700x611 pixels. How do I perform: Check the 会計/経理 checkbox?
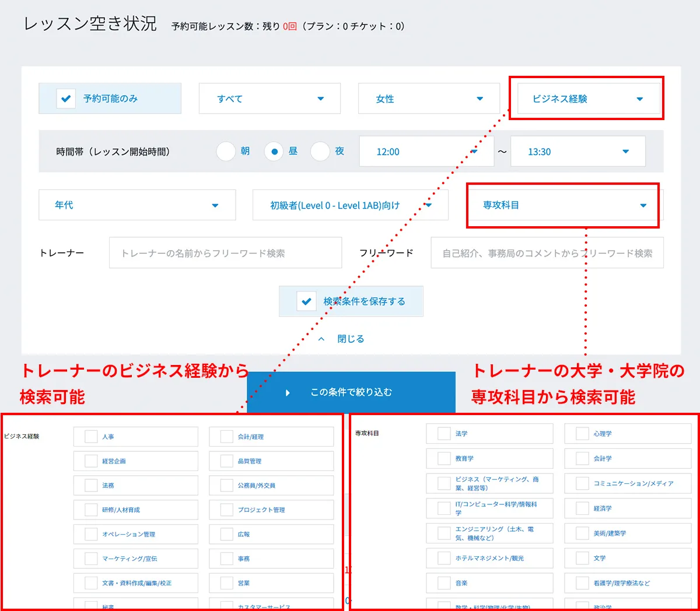pos(227,437)
